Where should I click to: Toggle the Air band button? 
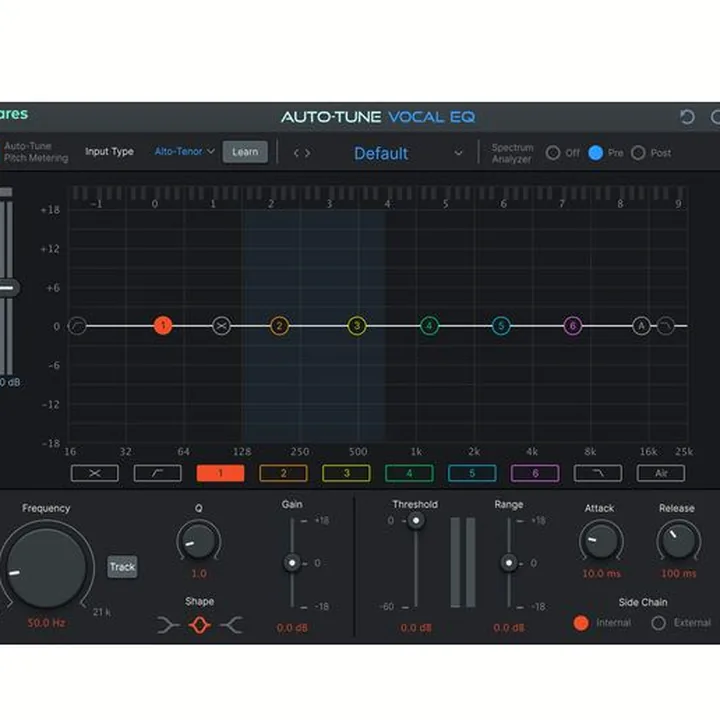[661, 473]
